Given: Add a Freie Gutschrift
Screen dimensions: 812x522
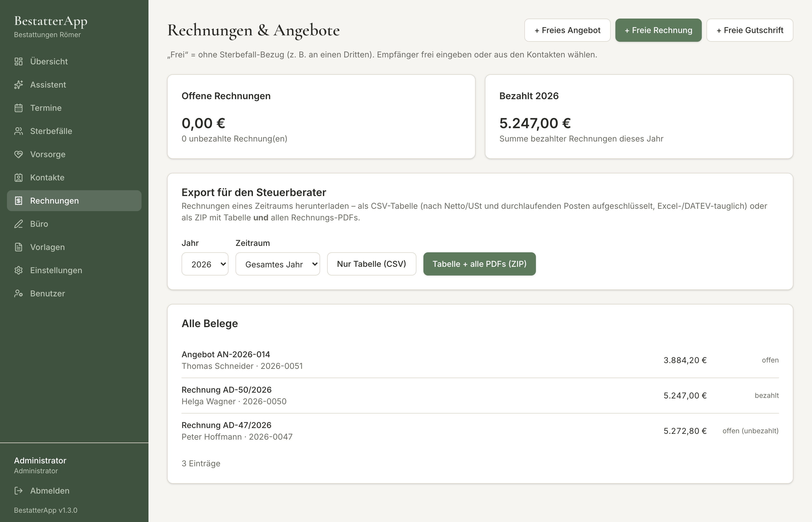Looking at the screenshot, I should (x=750, y=30).
